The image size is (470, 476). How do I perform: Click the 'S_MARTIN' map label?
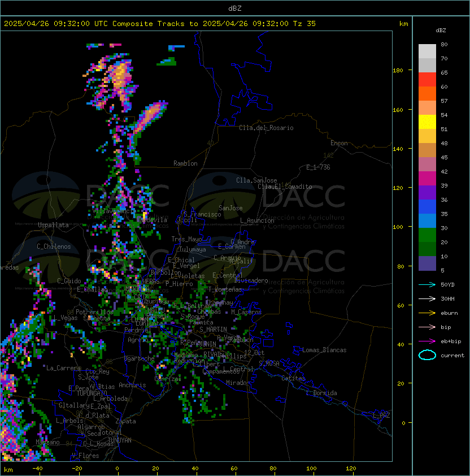[213, 330]
